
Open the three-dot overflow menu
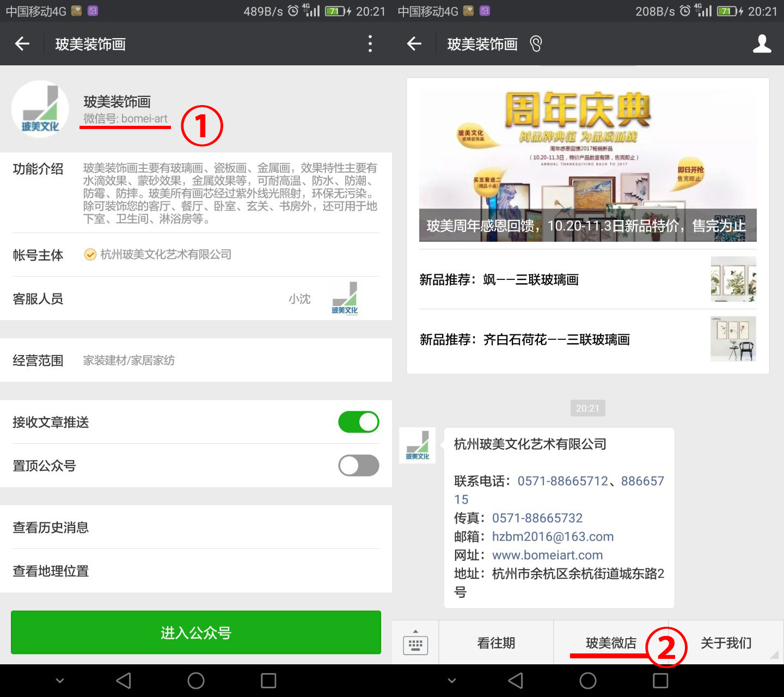click(370, 44)
